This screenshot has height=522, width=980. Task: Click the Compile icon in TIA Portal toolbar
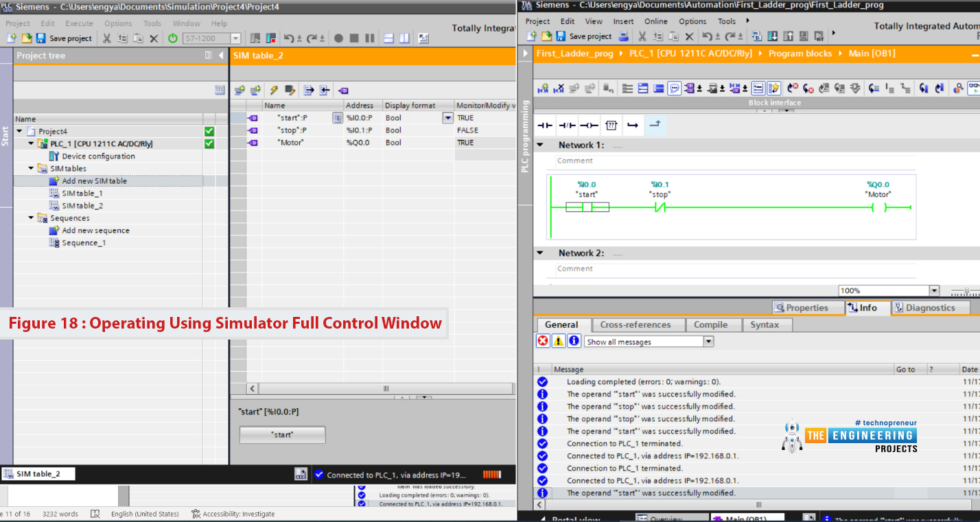[x=758, y=36]
